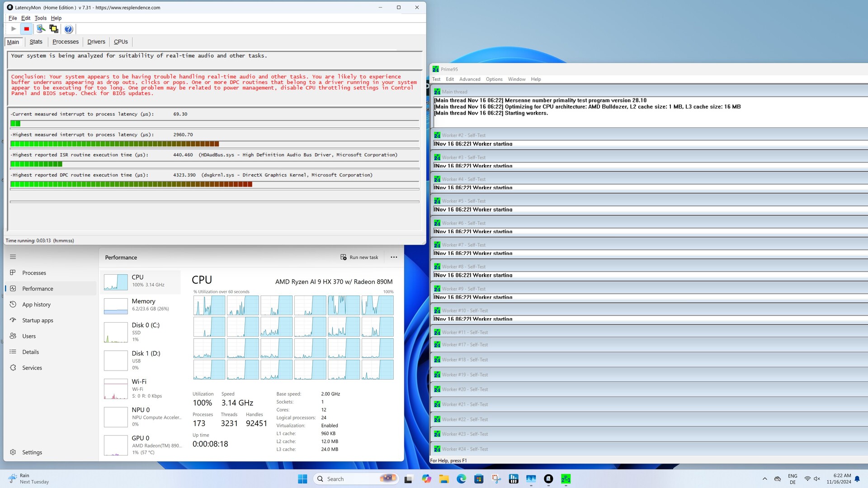
Task: Open Snipping Tool from the taskbar
Action: 496,479
